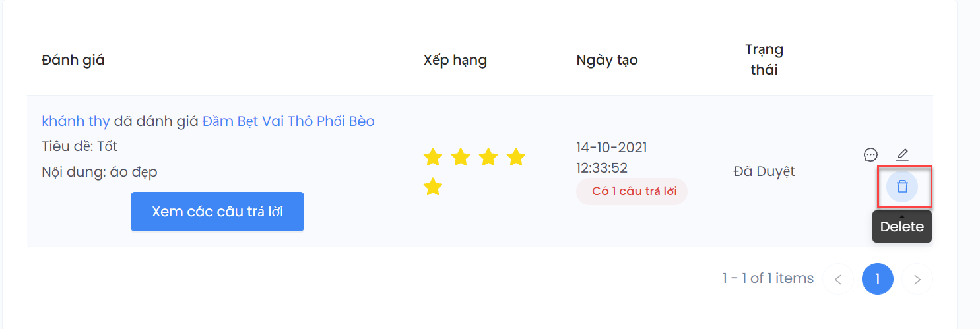Go to the previous page arrow

838,279
